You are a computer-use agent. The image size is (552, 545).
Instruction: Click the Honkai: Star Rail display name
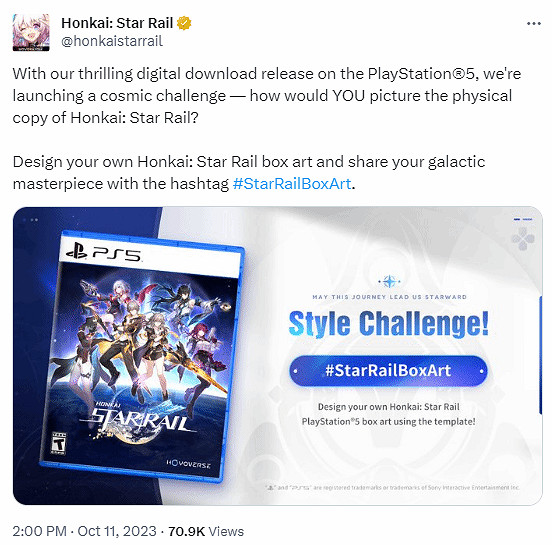point(117,23)
